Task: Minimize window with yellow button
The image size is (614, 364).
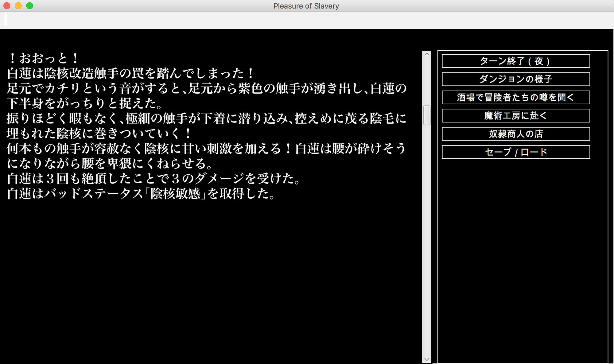Action: coord(18,6)
